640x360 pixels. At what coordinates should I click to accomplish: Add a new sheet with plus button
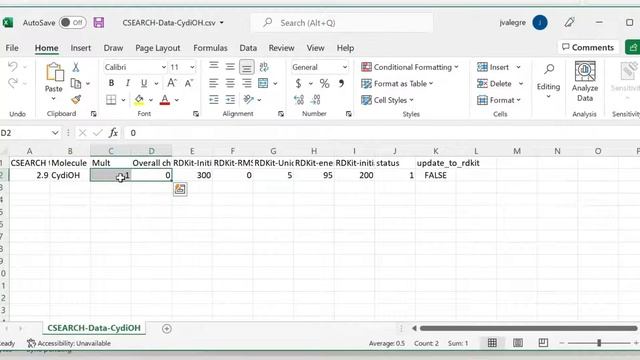click(167, 329)
